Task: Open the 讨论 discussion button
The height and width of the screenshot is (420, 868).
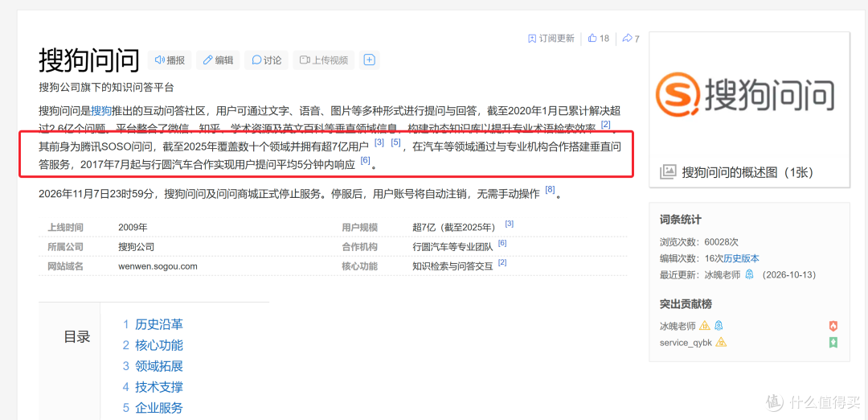Action: [266, 60]
